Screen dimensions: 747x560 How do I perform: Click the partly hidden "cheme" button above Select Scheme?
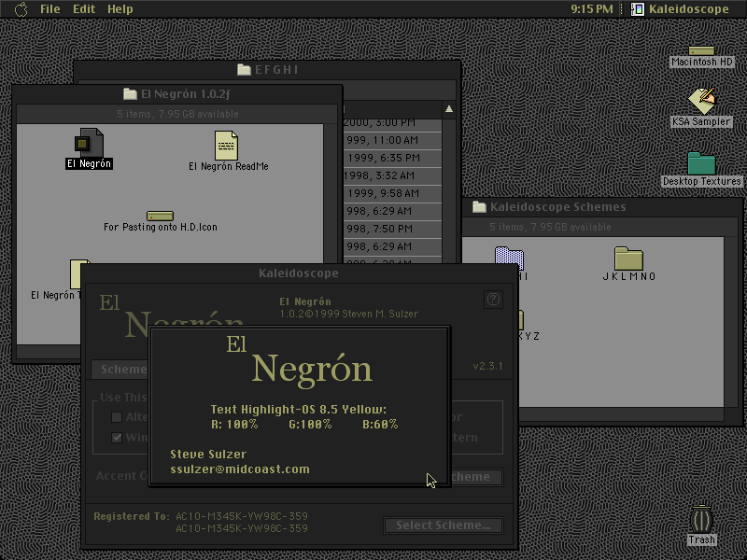coord(476,477)
